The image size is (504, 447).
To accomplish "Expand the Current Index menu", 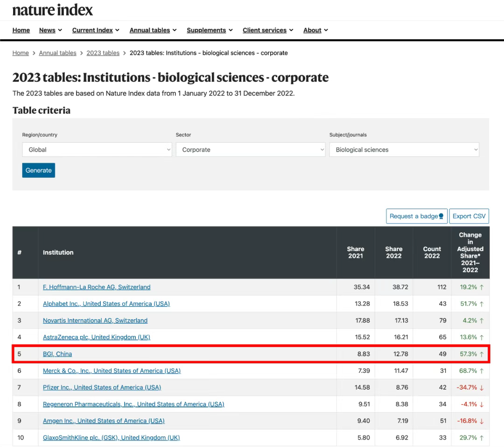I will click(x=96, y=30).
